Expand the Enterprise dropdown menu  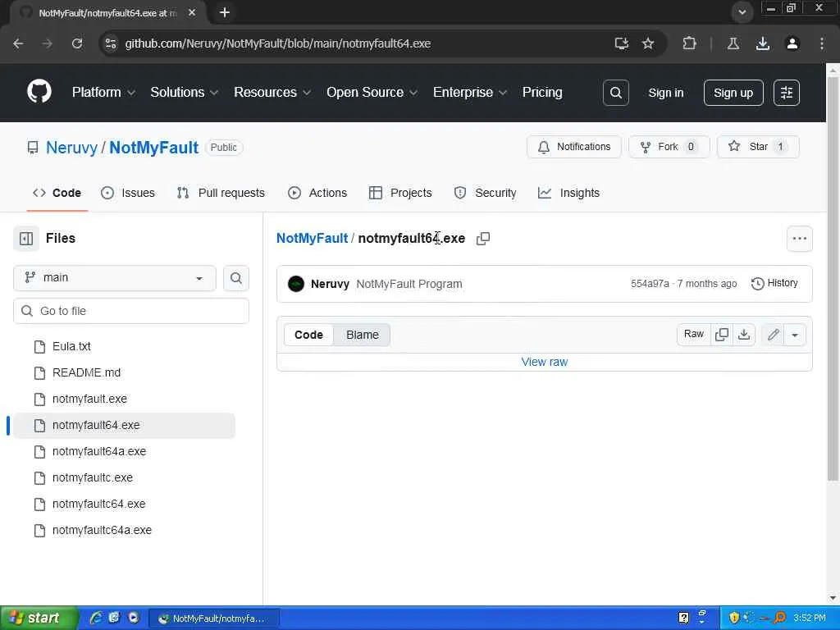coord(470,92)
